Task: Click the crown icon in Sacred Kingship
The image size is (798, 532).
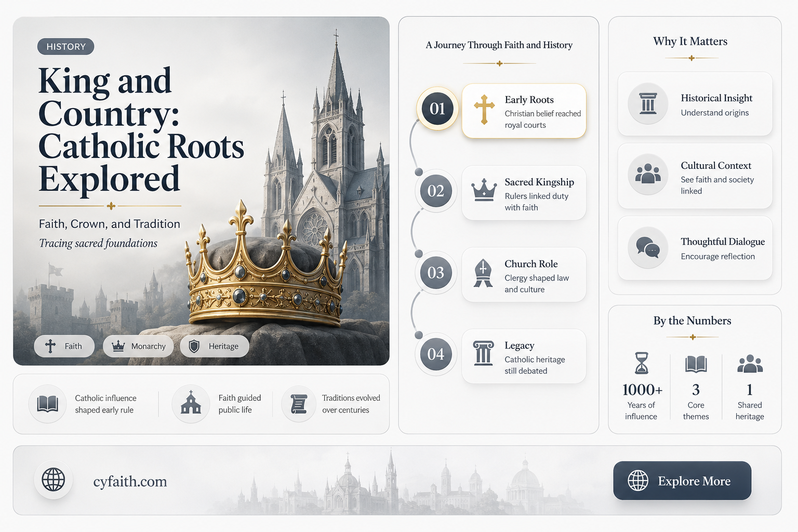Action: click(484, 190)
